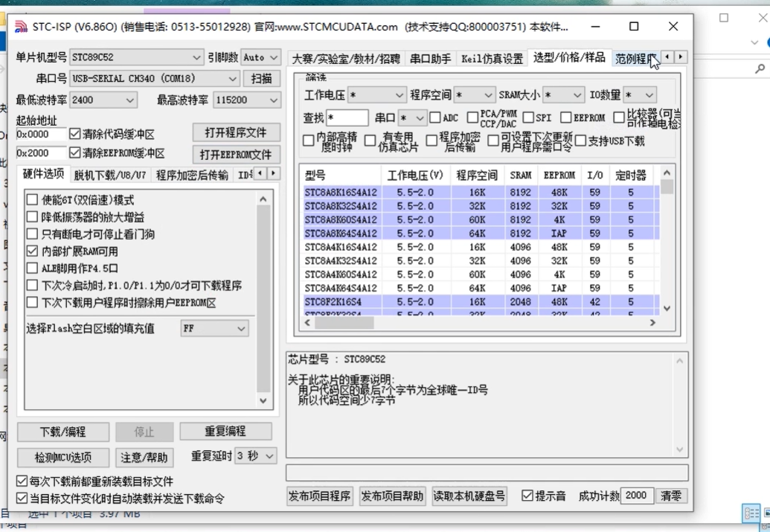This screenshot has width=770, height=532.
Task: Toggle 提示音 checkbox
Action: click(527, 496)
